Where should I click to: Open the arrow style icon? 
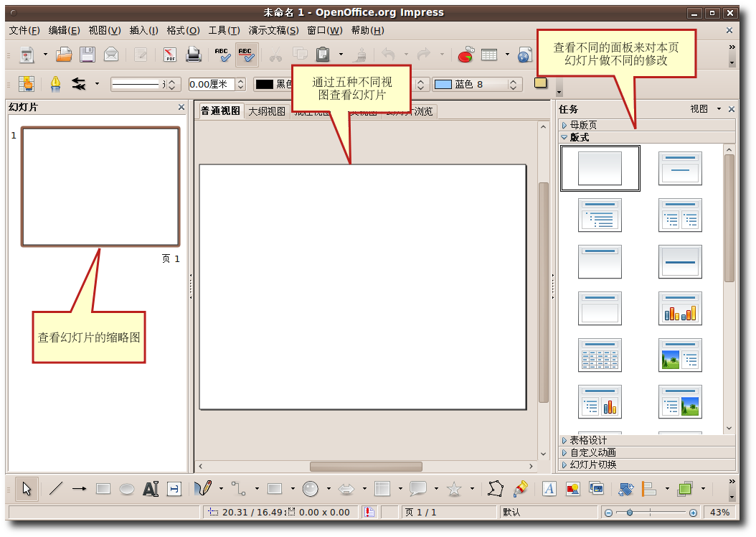point(79,84)
